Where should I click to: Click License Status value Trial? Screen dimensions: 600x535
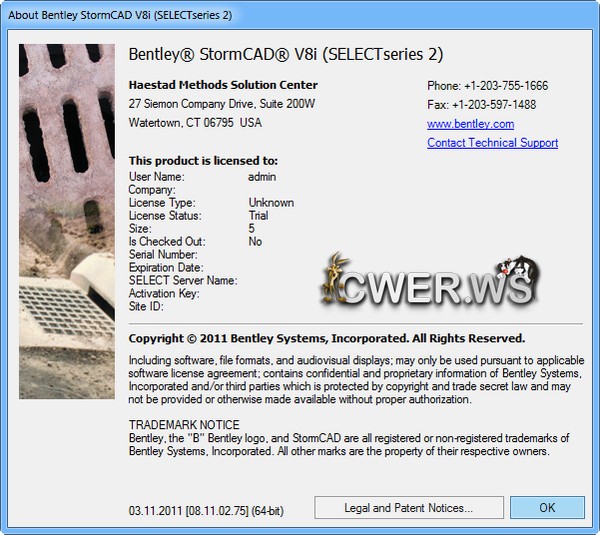[x=259, y=215]
